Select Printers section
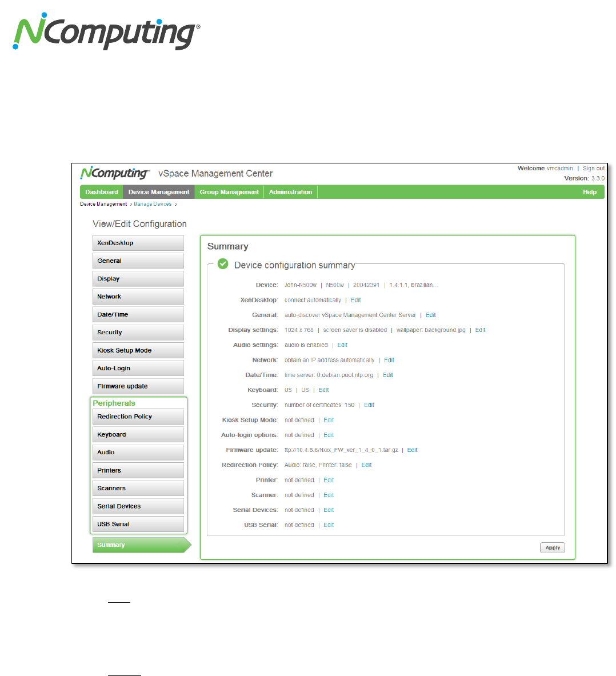Screen dimensions: 616x676 [x=138, y=470]
